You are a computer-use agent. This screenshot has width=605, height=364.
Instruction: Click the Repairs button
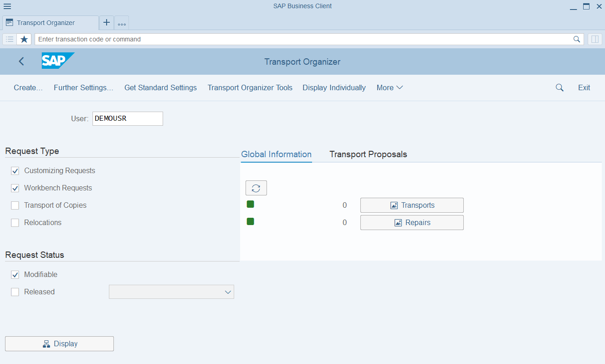point(412,222)
